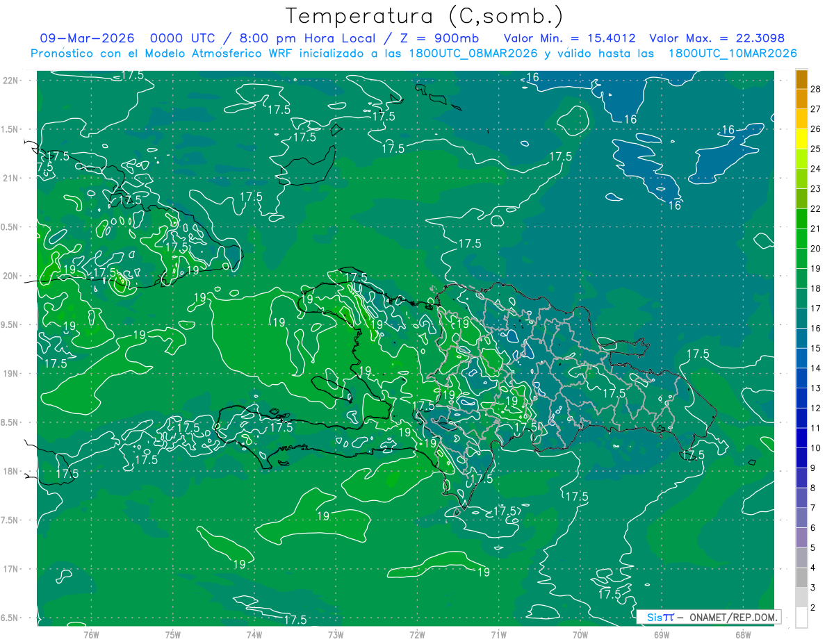Screen dimensions: 834x644
Task: Select the date text "09-Mar-2026"
Action: pyautogui.click(x=86, y=38)
